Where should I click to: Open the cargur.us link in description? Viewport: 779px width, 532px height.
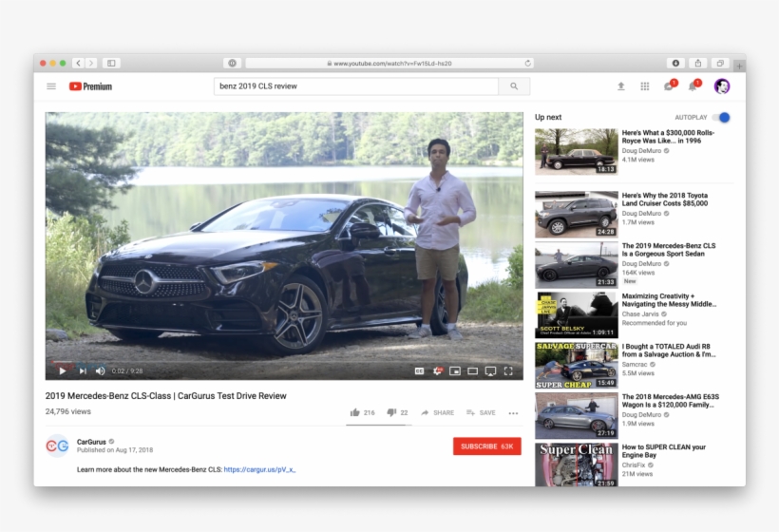259,469
